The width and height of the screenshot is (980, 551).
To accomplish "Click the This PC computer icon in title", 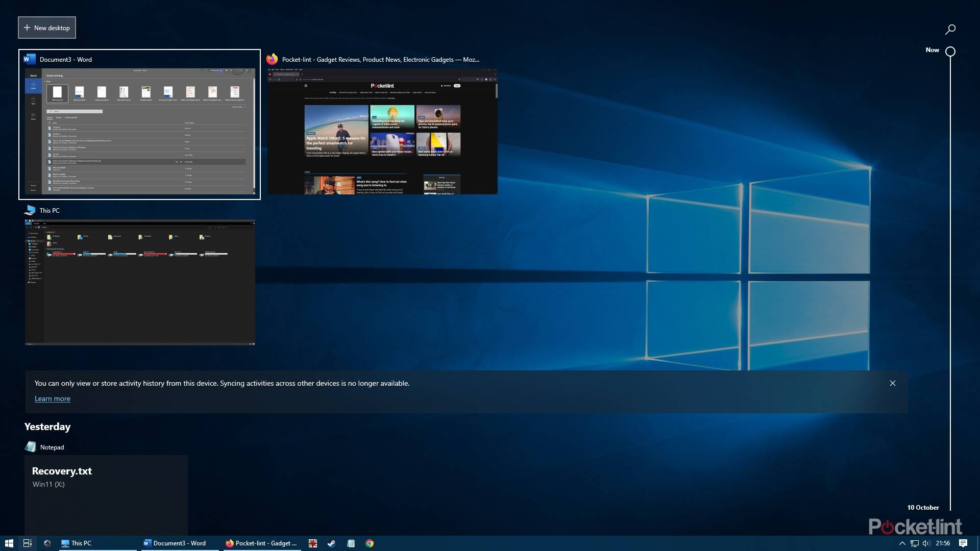I will pyautogui.click(x=30, y=210).
